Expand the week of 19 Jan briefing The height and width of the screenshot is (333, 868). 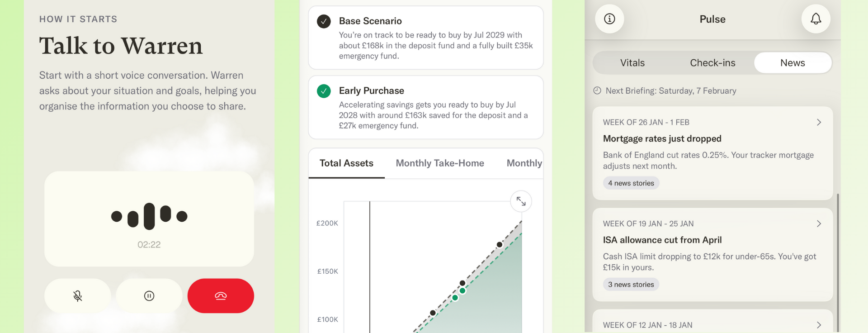(819, 224)
